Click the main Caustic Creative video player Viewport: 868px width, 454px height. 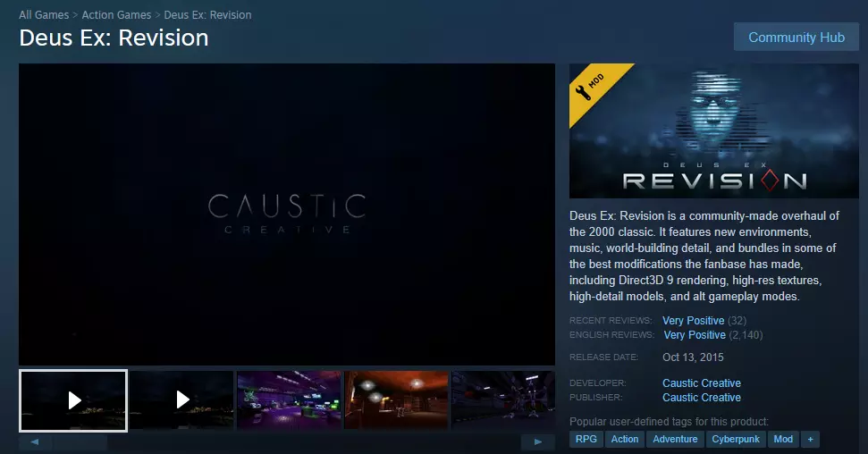click(287, 214)
